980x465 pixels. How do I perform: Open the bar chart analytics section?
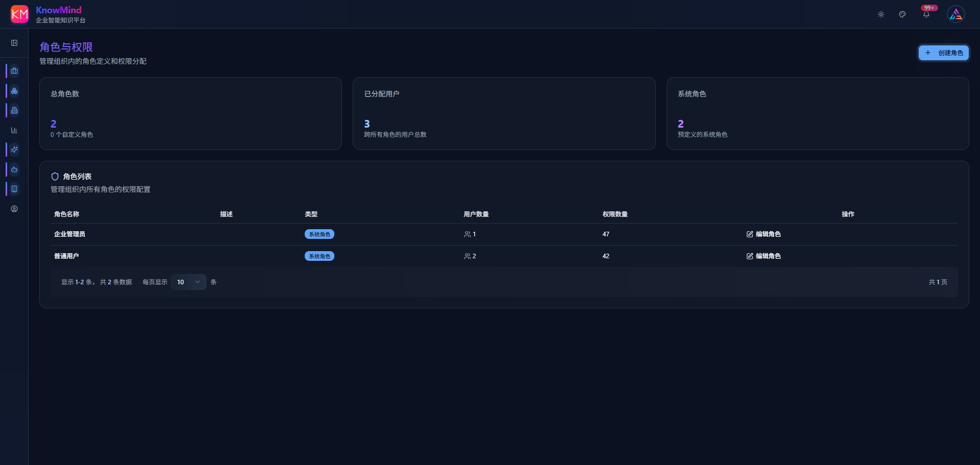pyautogui.click(x=14, y=130)
